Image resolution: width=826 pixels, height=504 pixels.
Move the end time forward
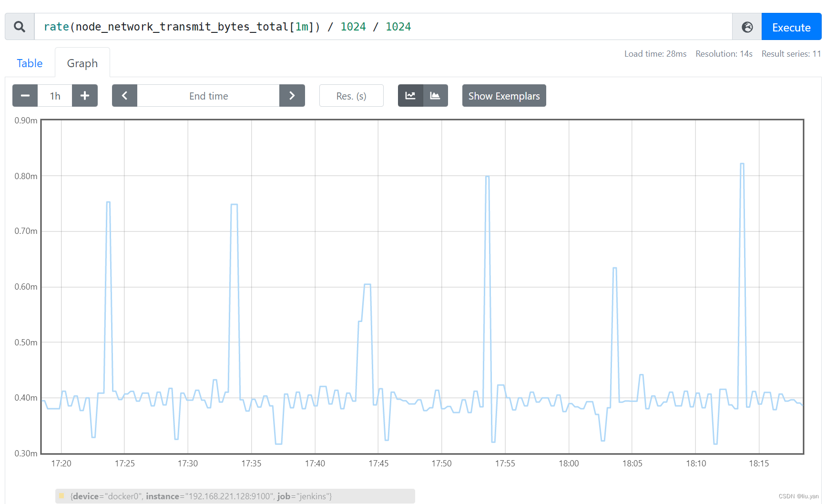(292, 96)
